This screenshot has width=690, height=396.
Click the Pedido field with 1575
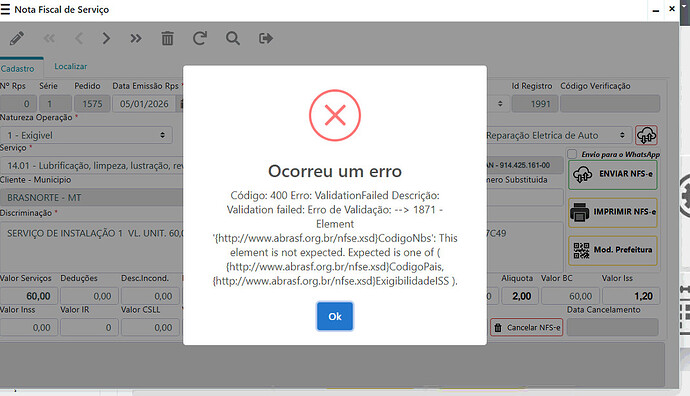pos(92,104)
